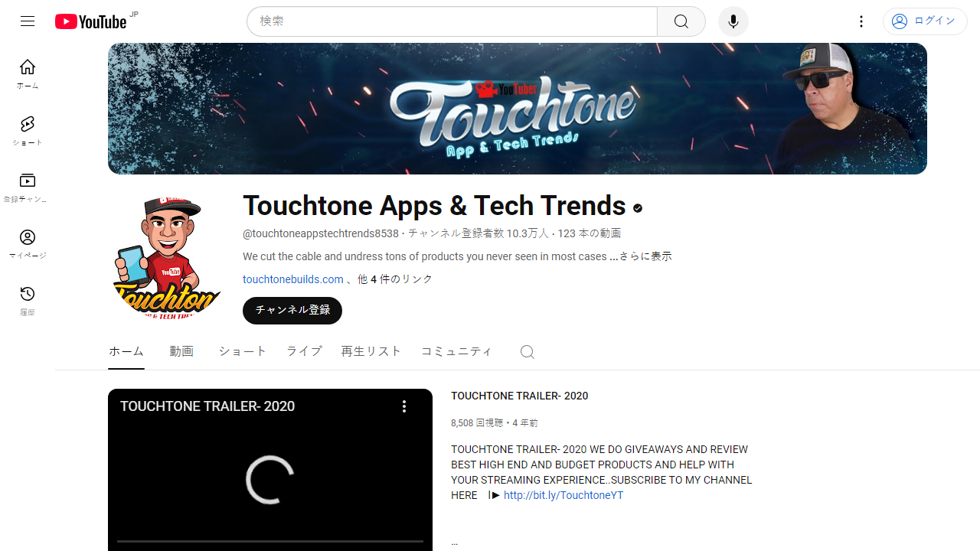Search within channel using magnifier icon
The image size is (980, 551).
527,352
